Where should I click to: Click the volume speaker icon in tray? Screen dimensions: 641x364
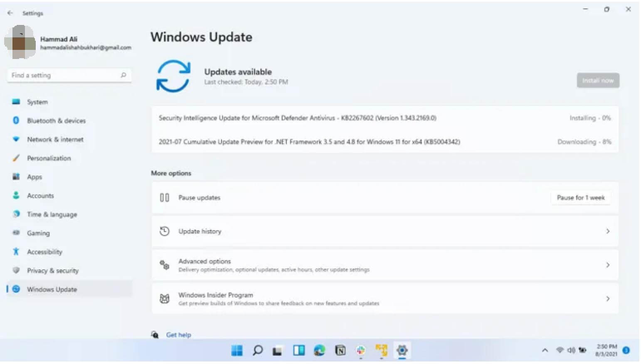571,350
